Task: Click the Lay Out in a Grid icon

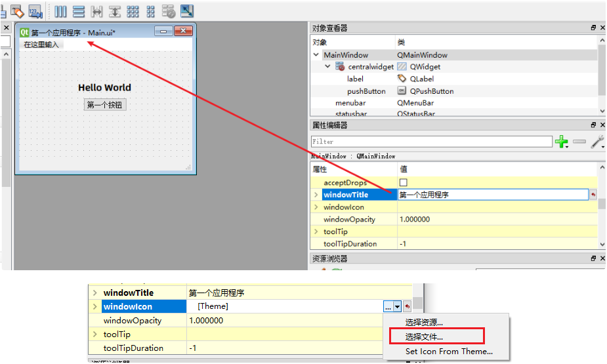Action: coord(133,11)
